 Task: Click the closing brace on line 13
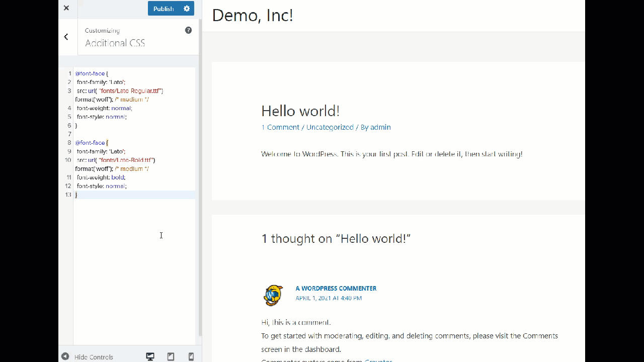76,195
